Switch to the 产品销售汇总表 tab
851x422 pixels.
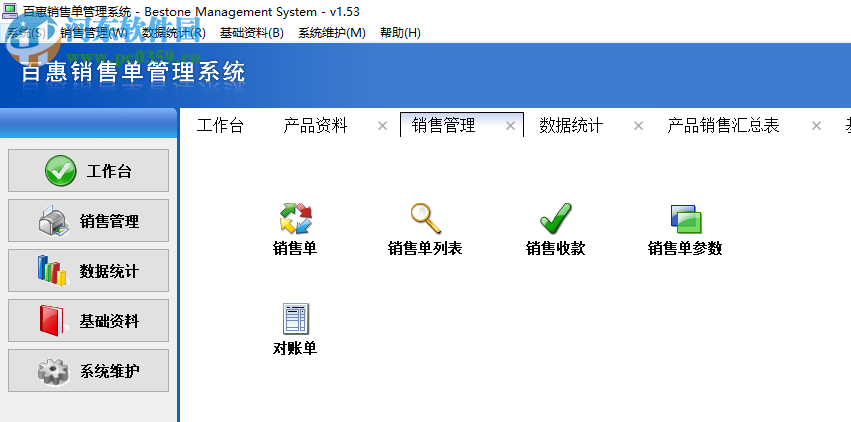[723, 125]
